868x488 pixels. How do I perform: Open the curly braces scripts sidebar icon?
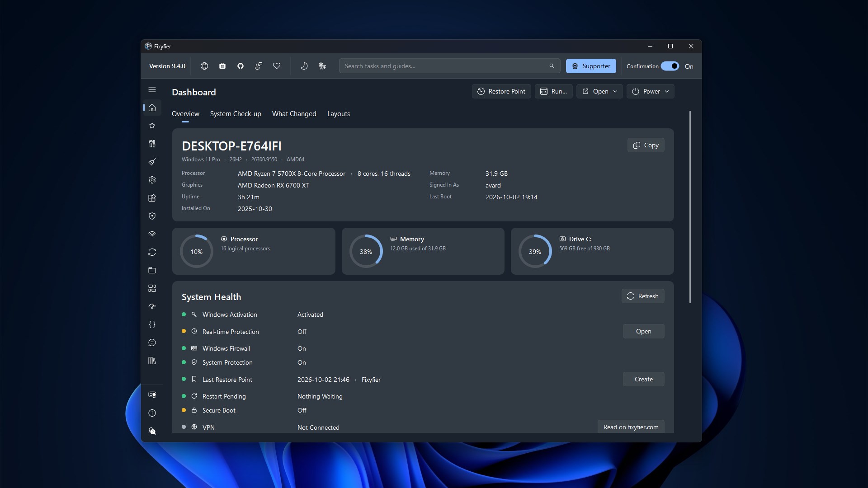click(x=152, y=324)
